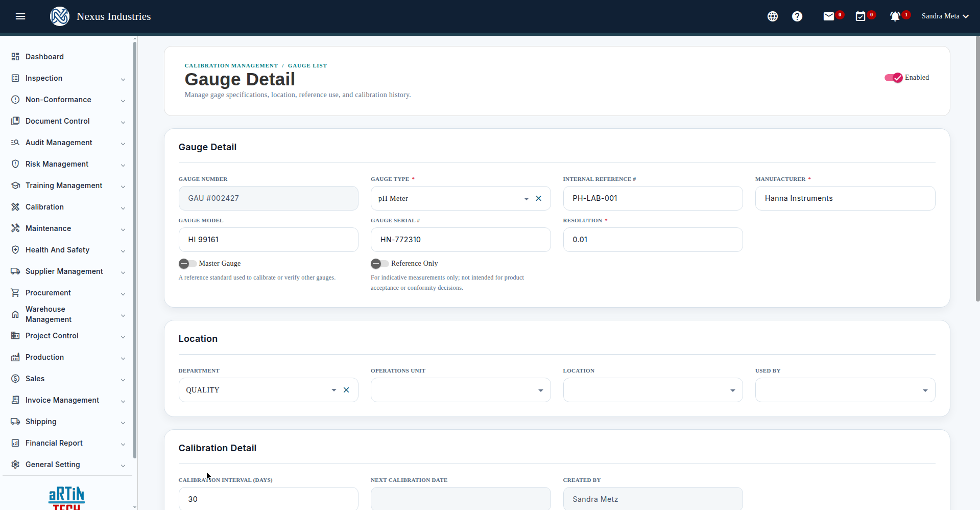Open the Location dropdown
This screenshot has height=510, width=980.
[653, 390]
